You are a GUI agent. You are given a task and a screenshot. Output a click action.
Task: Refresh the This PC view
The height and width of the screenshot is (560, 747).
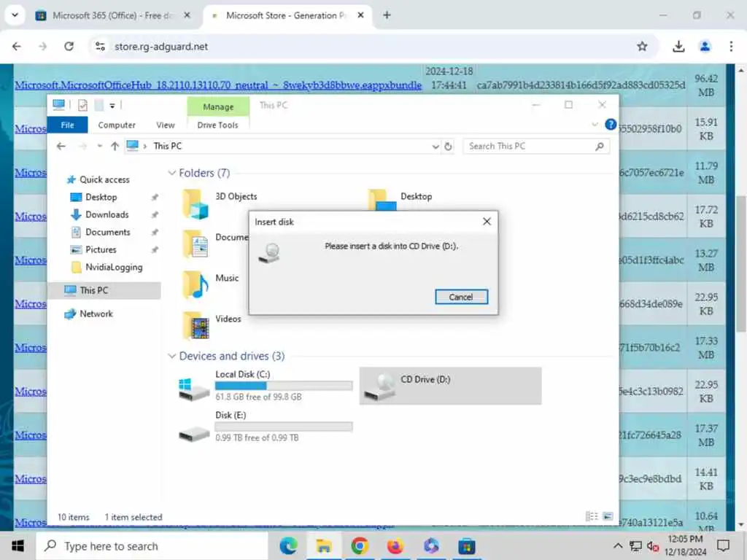[x=449, y=147]
